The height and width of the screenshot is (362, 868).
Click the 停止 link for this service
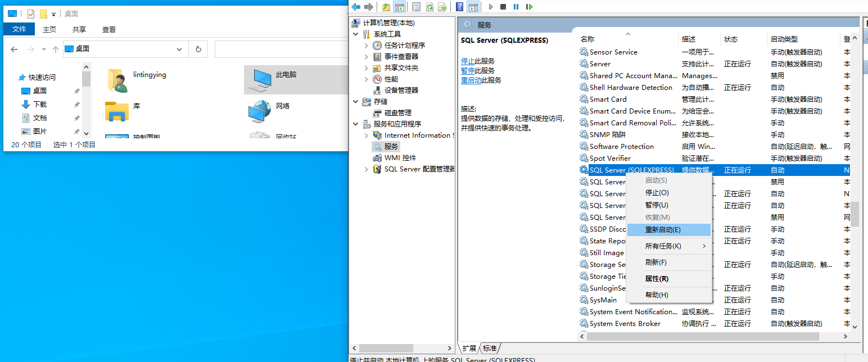[x=468, y=61]
